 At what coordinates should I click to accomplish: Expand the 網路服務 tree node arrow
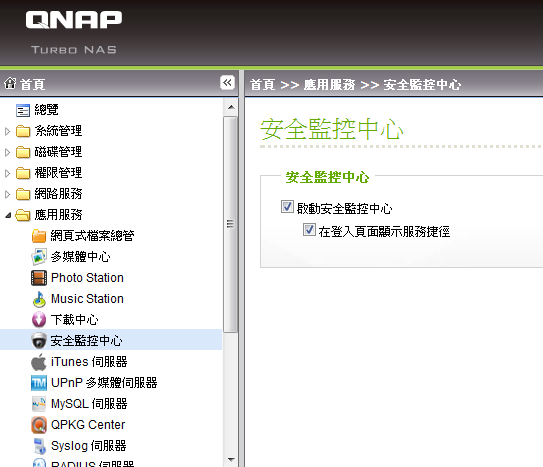click(x=7, y=195)
